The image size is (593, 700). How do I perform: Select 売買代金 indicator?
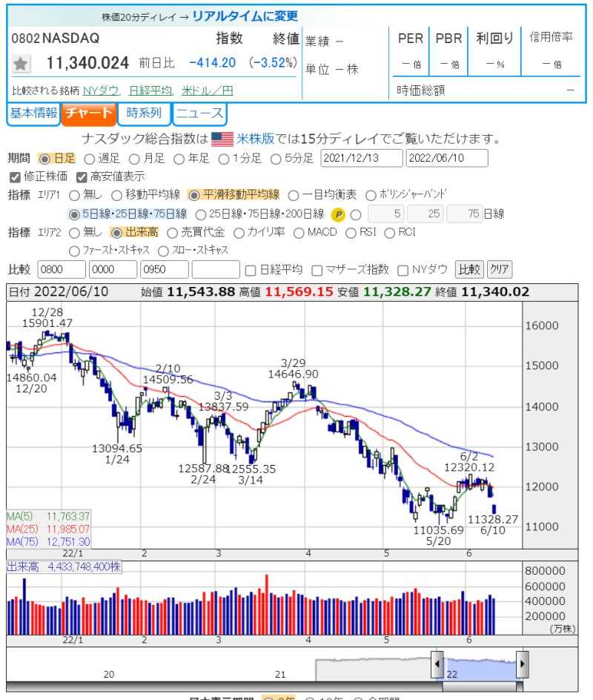[172, 233]
